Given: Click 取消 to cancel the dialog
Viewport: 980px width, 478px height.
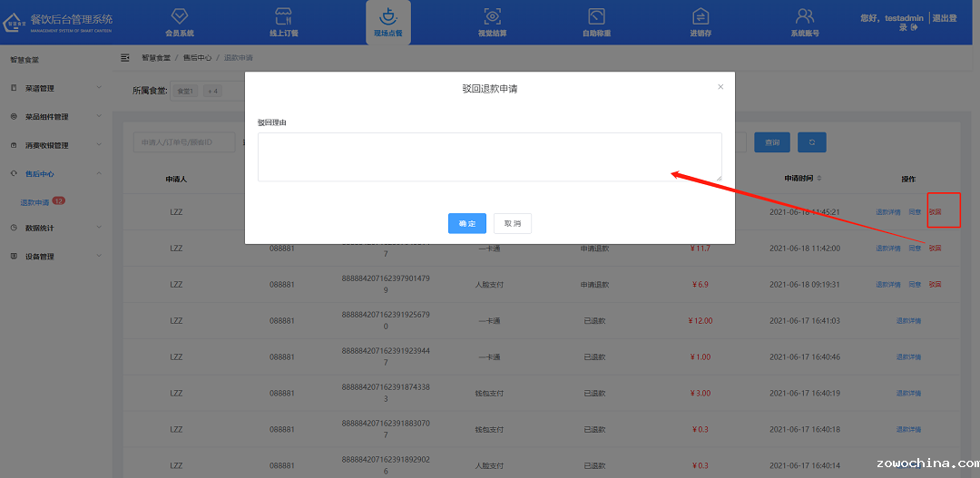Looking at the screenshot, I should click(513, 224).
